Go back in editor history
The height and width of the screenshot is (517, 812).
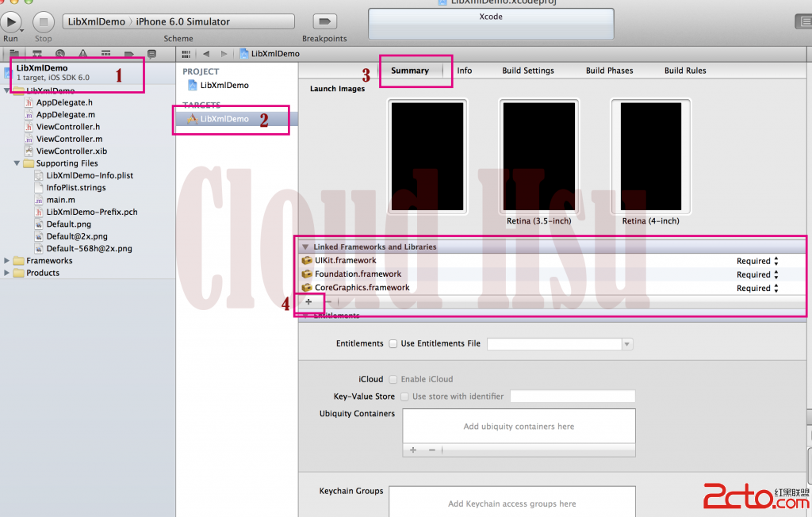click(x=206, y=54)
